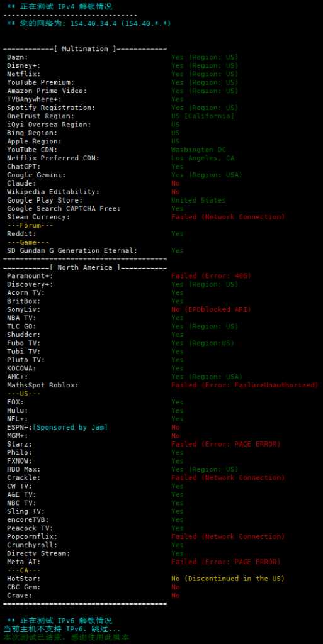Click the Meta AI PAGE ERROR text
This screenshot has width=323, height=644.
coord(225,562)
